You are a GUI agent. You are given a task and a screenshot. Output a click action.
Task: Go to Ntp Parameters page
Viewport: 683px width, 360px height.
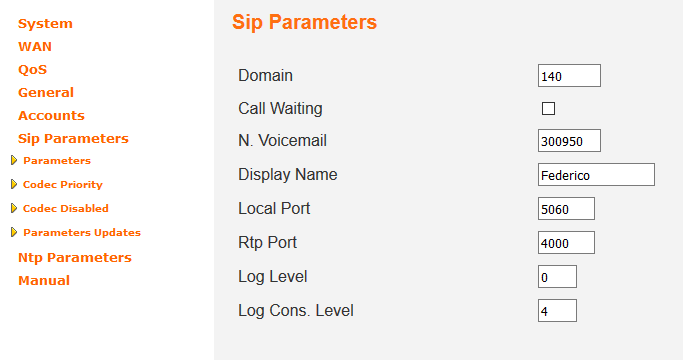coord(74,258)
